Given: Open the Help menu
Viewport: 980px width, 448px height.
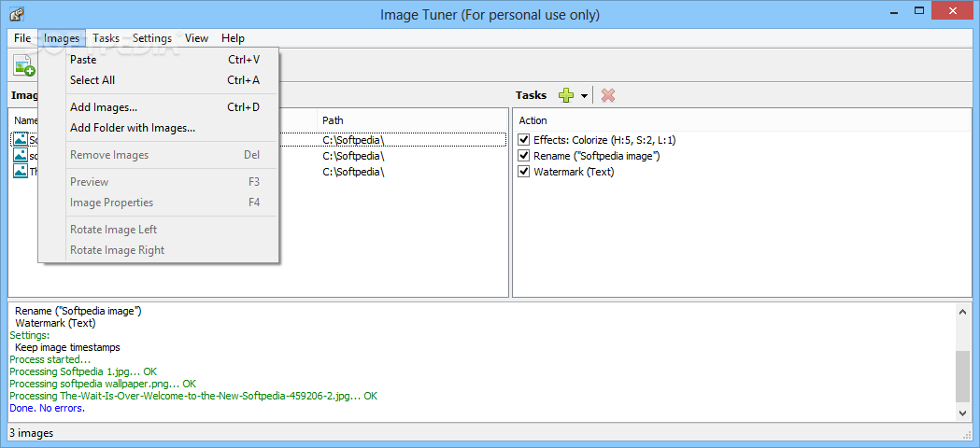Looking at the screenshot, I should (x=233, y=38).
